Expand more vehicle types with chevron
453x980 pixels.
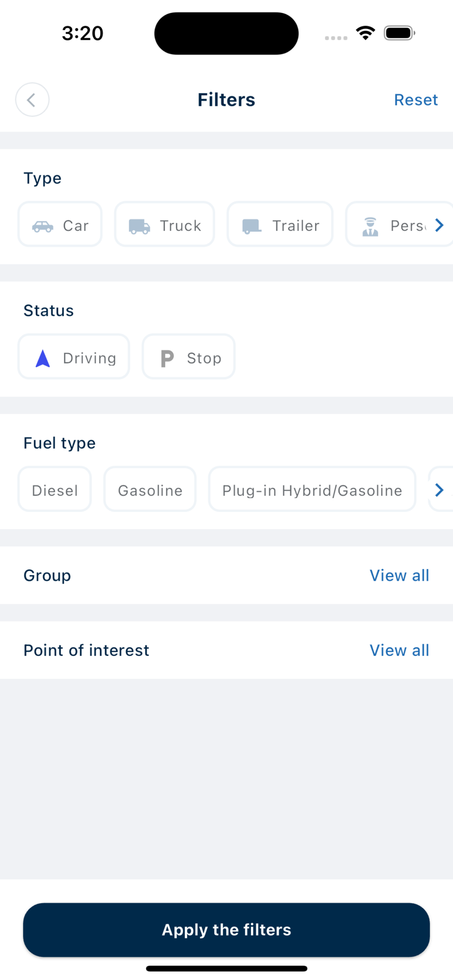coord(439,225)
